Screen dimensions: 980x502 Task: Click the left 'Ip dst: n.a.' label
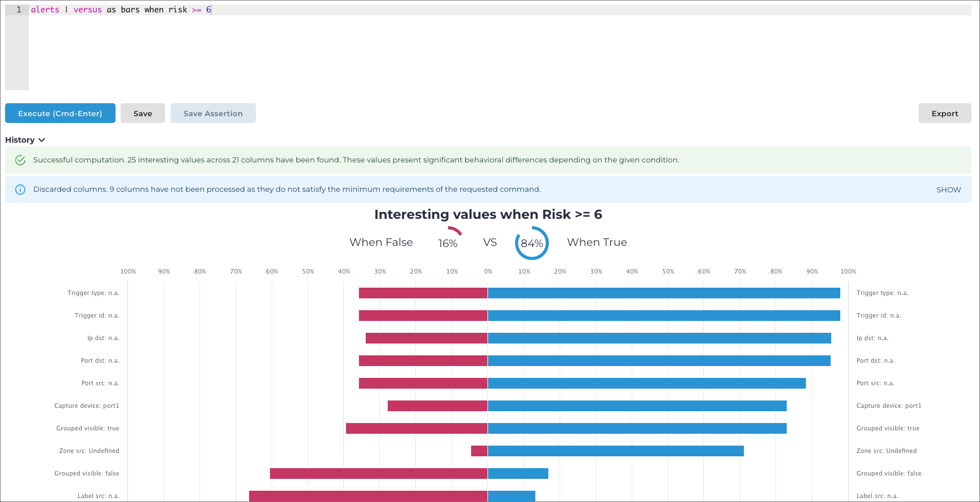(x=103, y=338)
